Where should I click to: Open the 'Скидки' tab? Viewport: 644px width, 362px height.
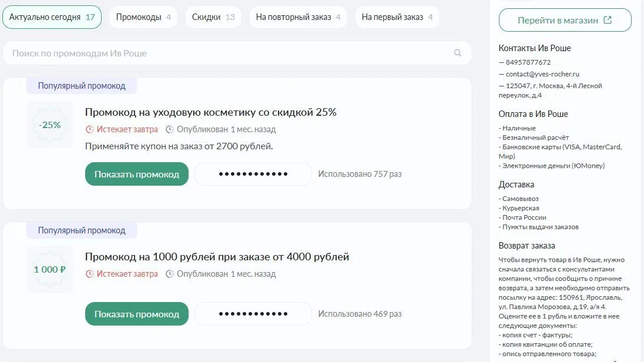[x=213, y=17]
